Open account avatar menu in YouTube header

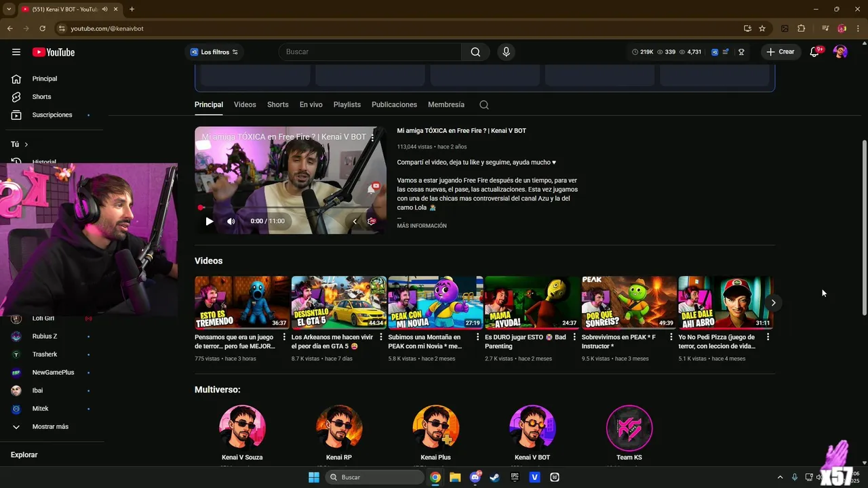(840, 52)
